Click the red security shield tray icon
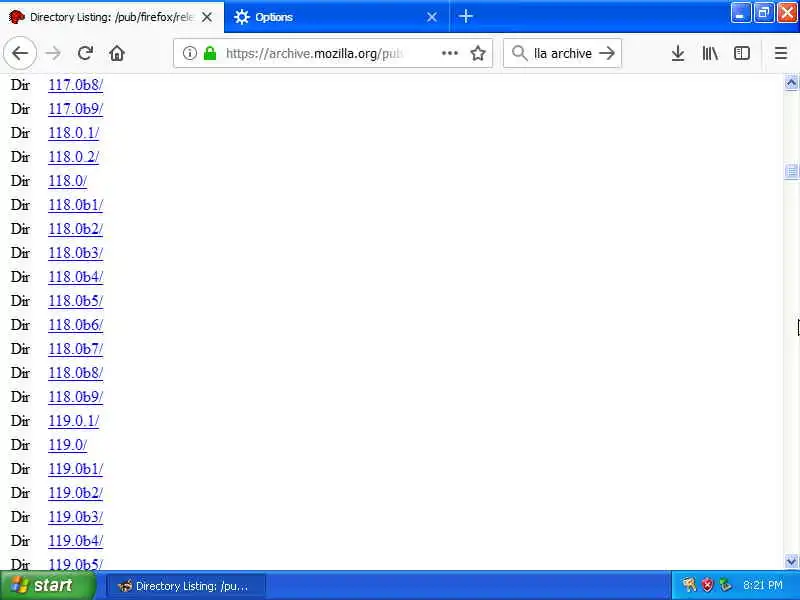Viewport: 800px width, 600px height. [x=707, y=585]
